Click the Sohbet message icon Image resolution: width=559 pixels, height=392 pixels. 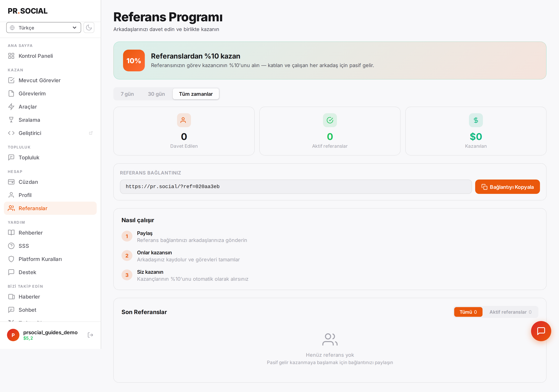pos(11,310)
